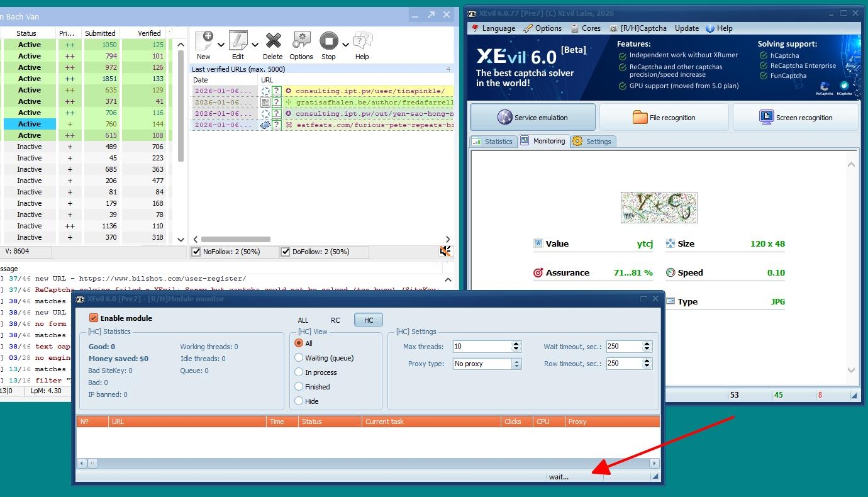Select Screen recognition mode
868x497 pixels.
(x=796, y=117)
